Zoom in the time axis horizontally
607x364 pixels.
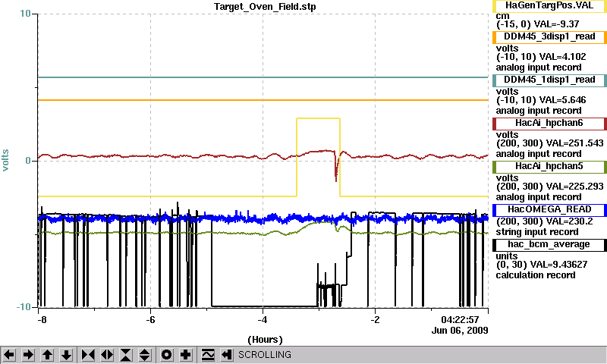88,355
